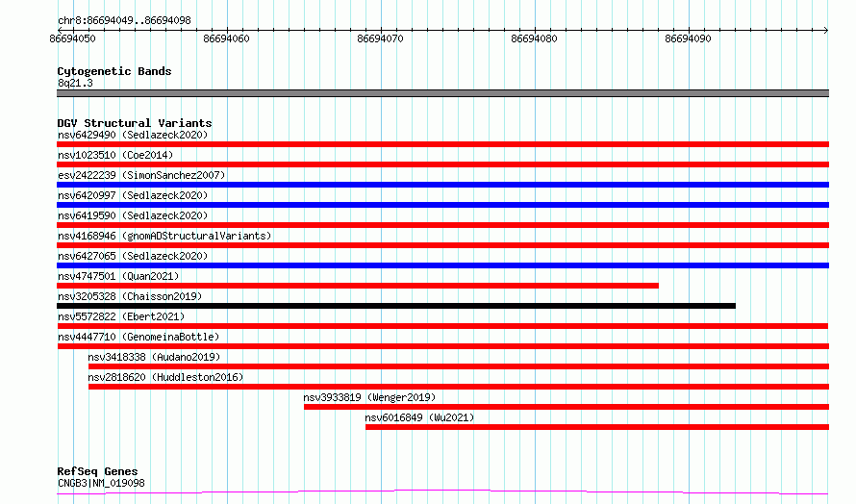Click ruler position 86694070

381,38
